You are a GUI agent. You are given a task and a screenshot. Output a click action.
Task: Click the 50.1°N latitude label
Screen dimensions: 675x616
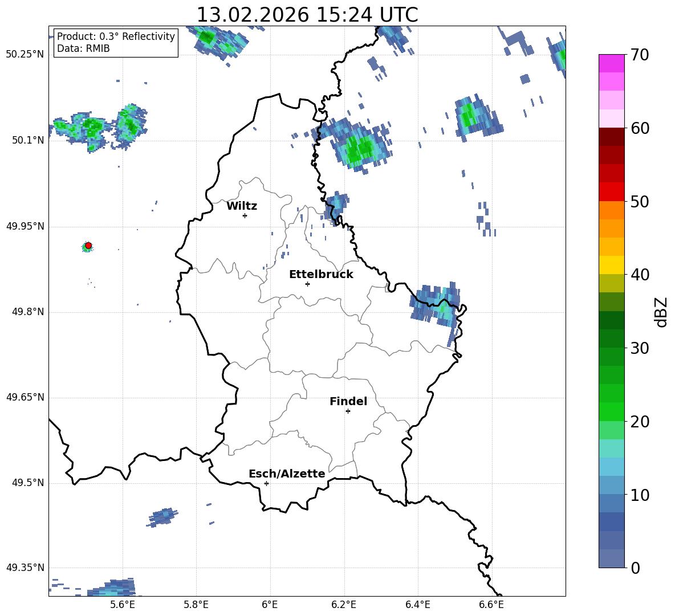(28, 140)
